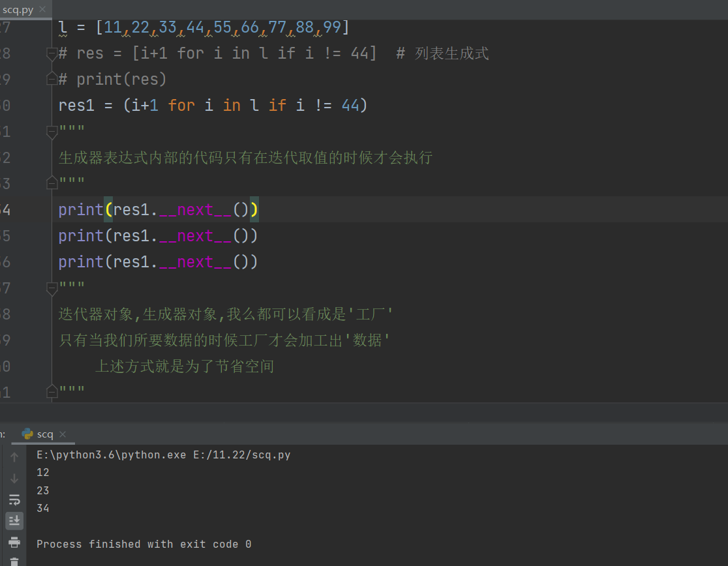
Task: Click the 'E:/11.22/scq.py' path in console
Action: 242,455
